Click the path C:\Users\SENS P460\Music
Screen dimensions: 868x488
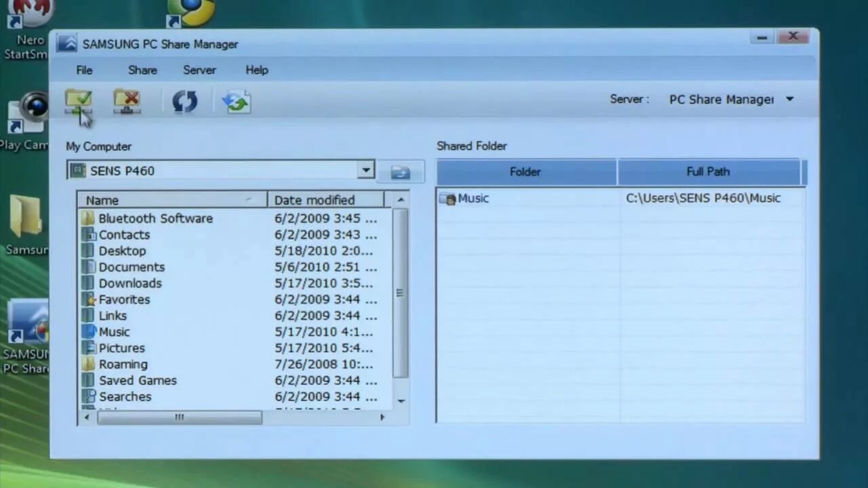click(x=703, y=198)
